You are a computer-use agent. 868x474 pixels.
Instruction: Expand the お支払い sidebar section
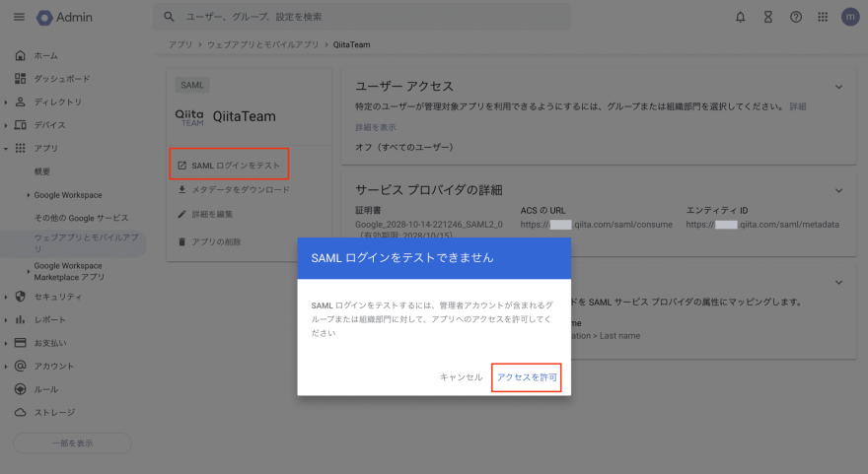click(6, 344)
